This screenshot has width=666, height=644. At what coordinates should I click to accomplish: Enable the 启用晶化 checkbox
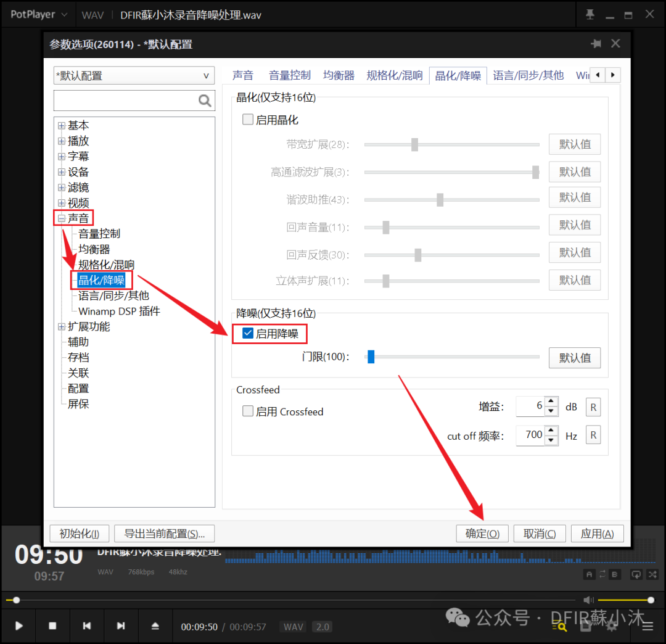(x=248, y=120)
